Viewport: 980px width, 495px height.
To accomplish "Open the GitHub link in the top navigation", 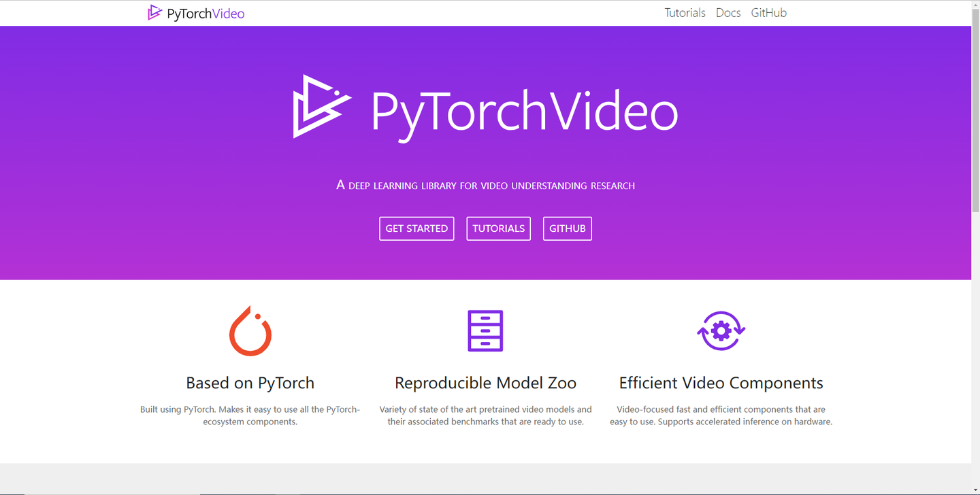I will click(768, 12).
